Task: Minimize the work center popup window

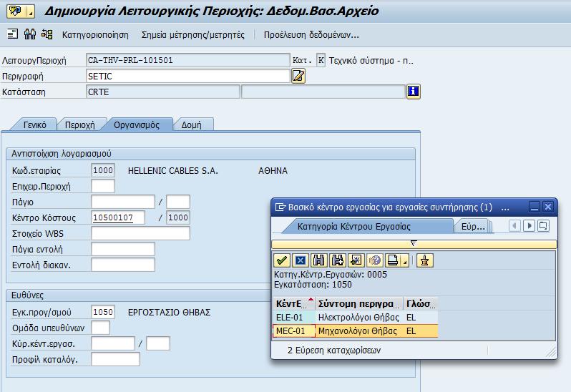Action: pos(535,207)
